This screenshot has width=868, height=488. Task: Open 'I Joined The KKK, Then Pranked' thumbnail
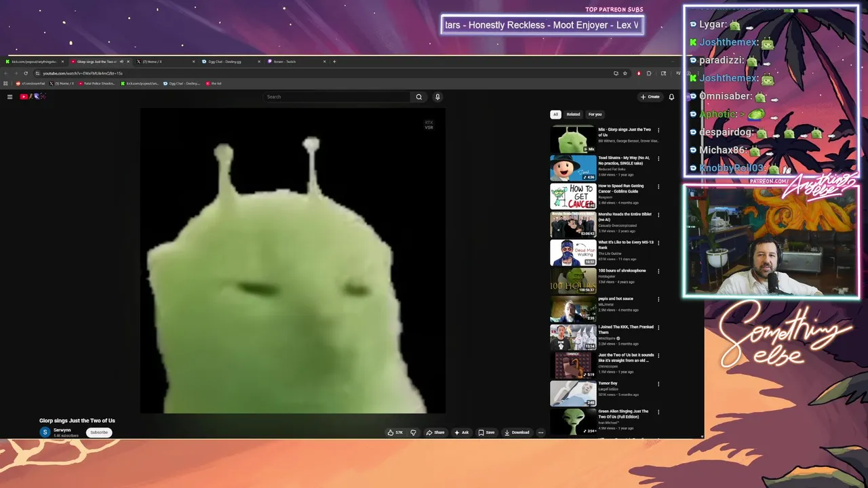point(573,337)
